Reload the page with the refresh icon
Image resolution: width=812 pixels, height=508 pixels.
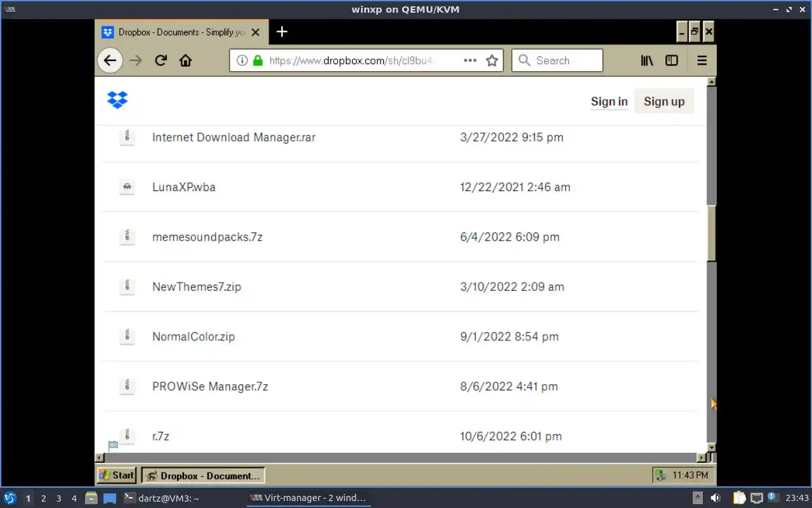[x=160, y=60]
